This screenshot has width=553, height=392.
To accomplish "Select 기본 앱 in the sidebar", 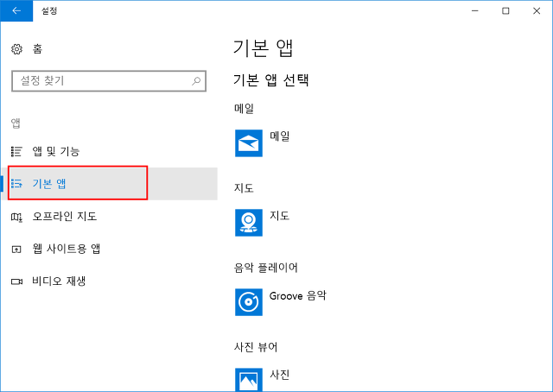I will pyautogui.click(x=110, y=184).
